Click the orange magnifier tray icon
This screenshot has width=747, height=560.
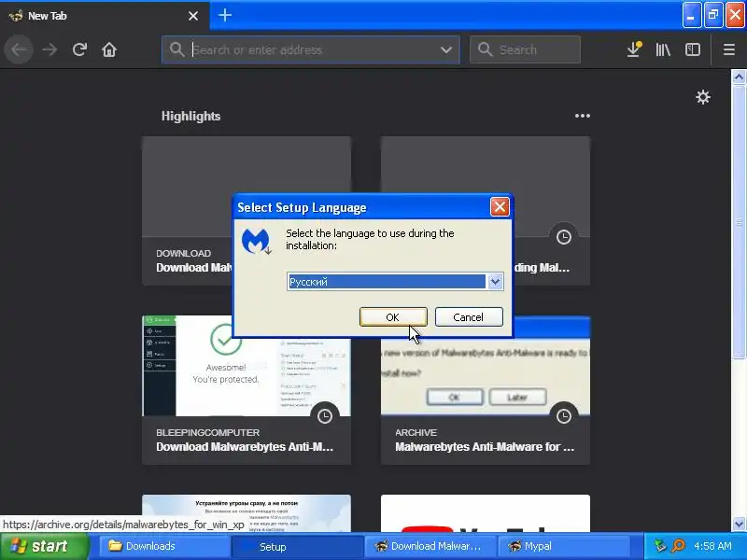679,546
